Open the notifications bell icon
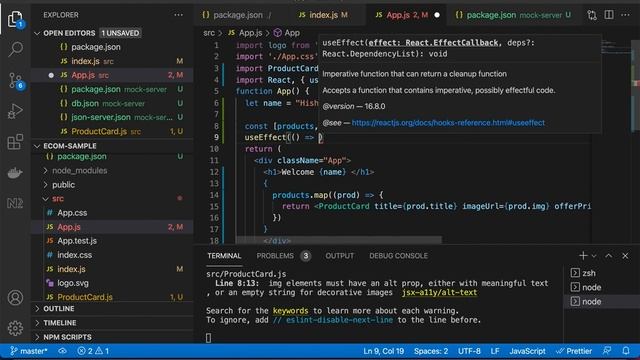The height and width of the screenshot is (360, 640). 626,351
